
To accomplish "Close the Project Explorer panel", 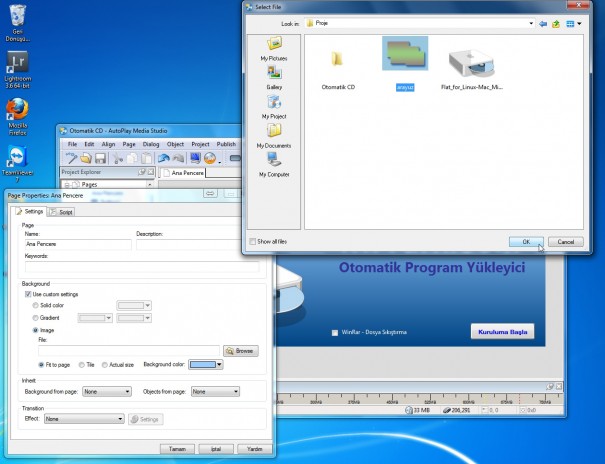I will click(151, 172).
